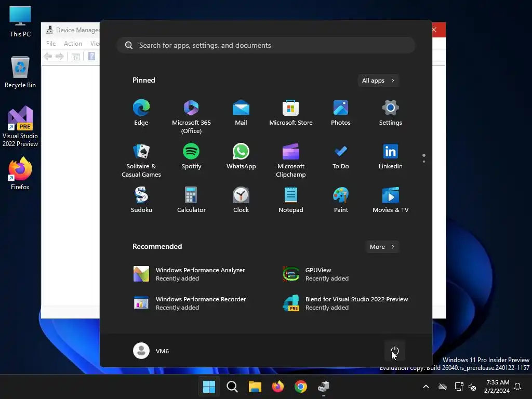Open Firefox from the taskbar
The image size is (532, 399).
pos(278,387)
